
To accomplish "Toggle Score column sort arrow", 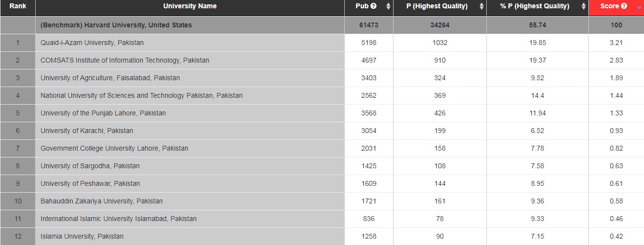I will [x=639, y=8].
